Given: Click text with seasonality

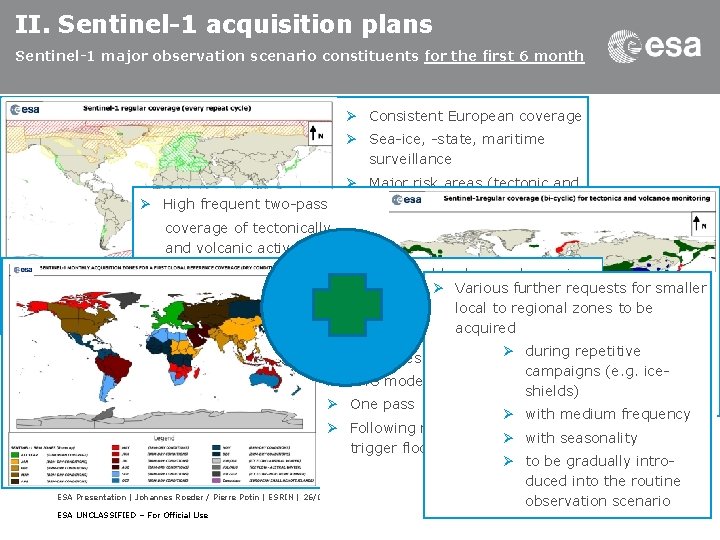Looking at the screenshot, I should 581,438.
